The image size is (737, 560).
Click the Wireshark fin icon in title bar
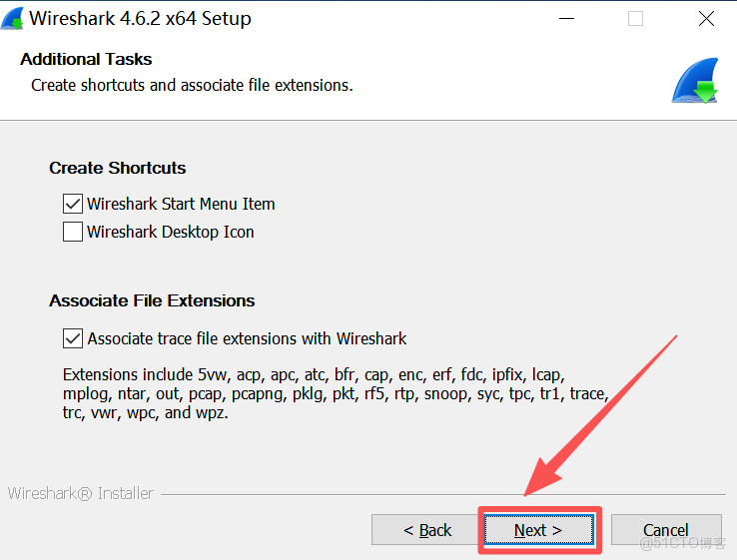click(x=12, y=18)
